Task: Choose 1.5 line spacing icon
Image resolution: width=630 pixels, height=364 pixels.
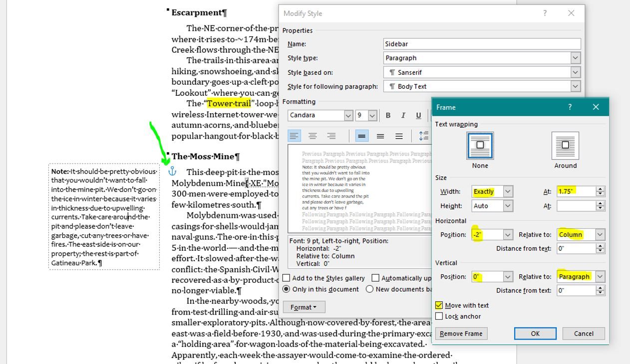Action: tap(380, 136)
